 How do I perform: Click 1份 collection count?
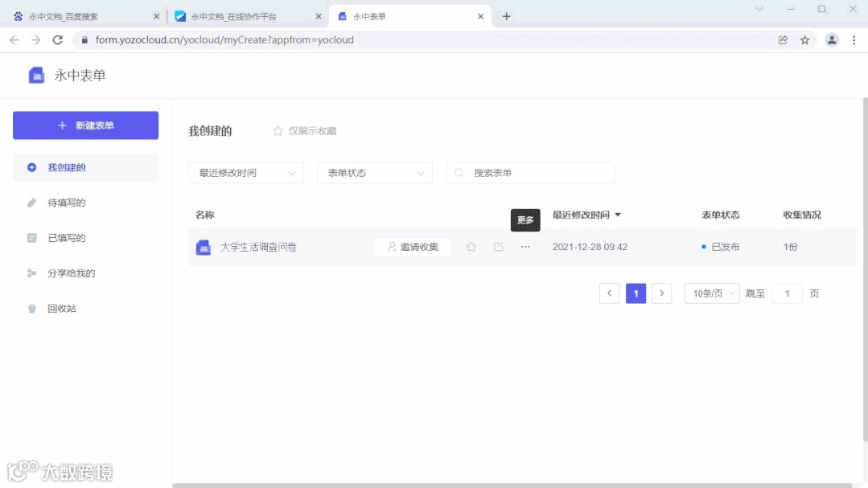tap(791, 248)
